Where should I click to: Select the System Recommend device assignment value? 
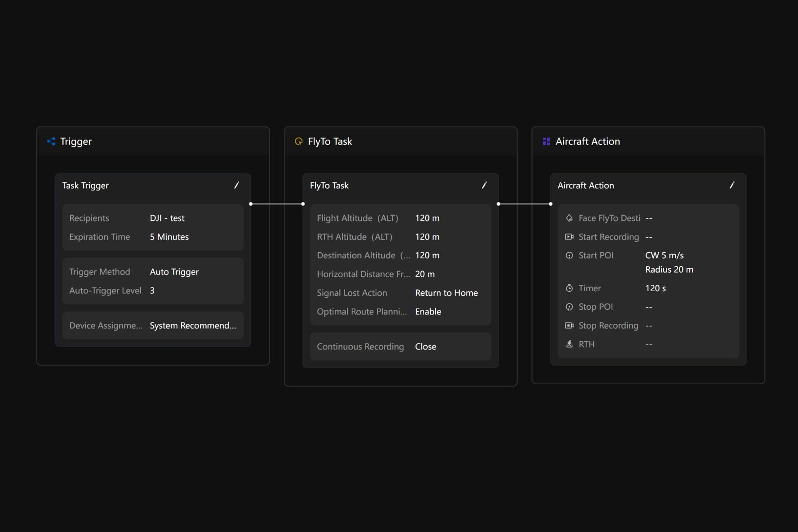pos(193,325)
